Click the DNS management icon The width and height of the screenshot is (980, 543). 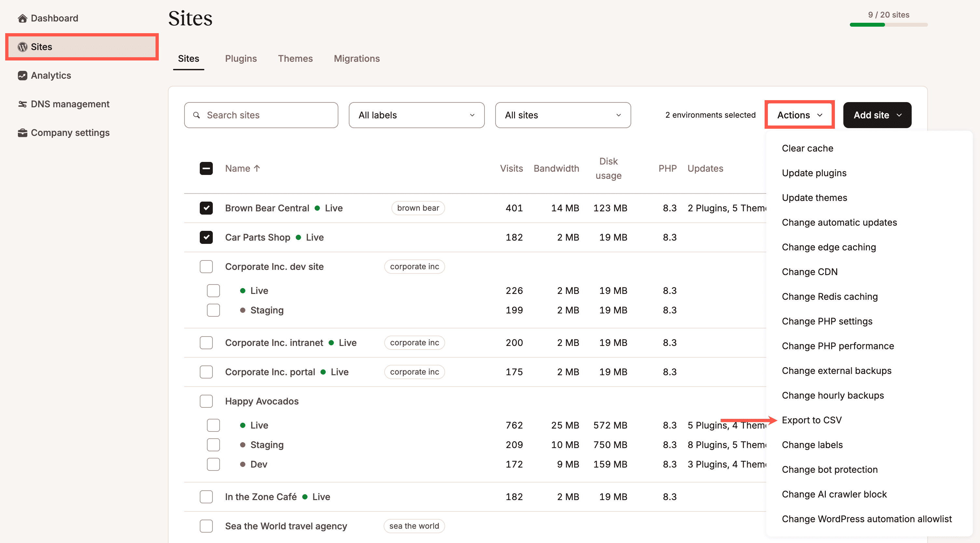22,104
